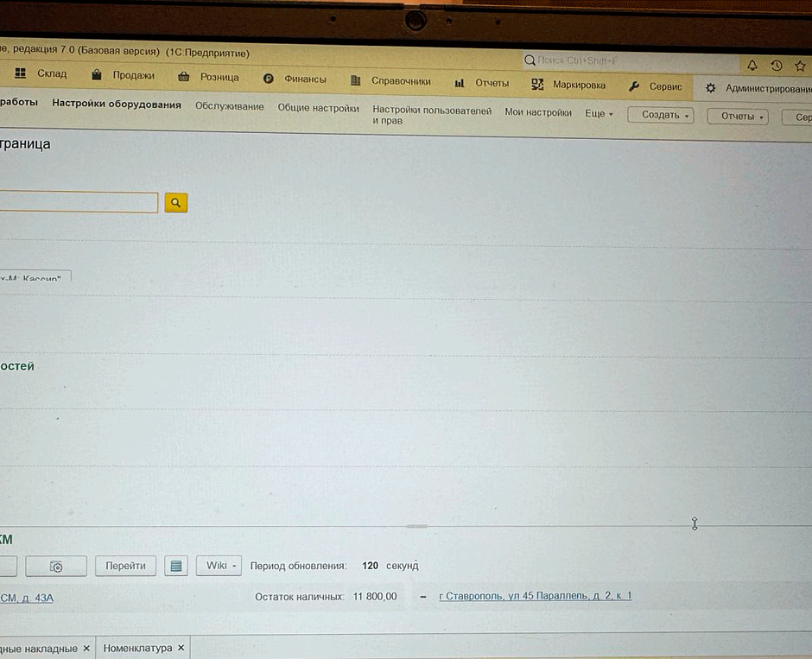812x659 pixels.
Task: Expand the Отчеты dropdown button
Action: click(x=738, y=117)
